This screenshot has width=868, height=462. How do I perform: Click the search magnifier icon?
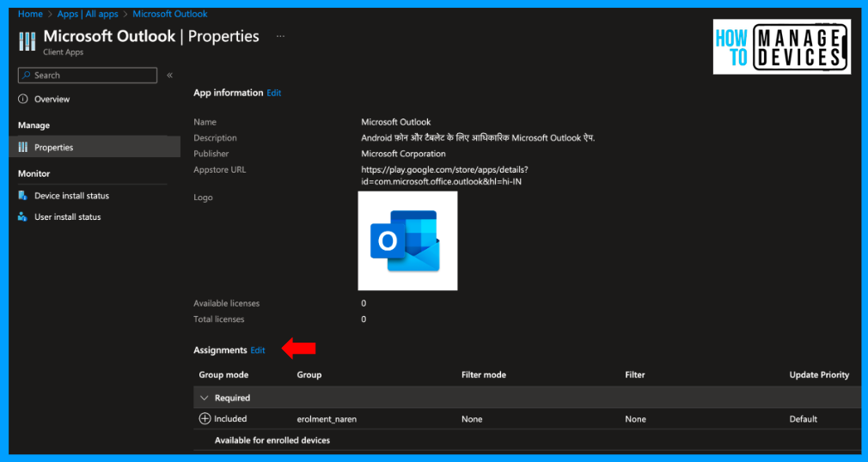[x=26, y=76]
